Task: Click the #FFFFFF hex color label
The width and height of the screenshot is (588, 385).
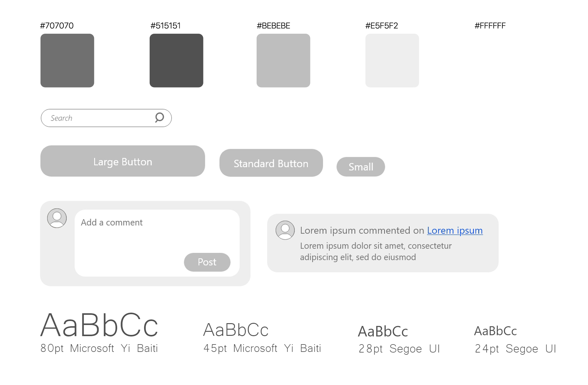Action: (490, 26)
